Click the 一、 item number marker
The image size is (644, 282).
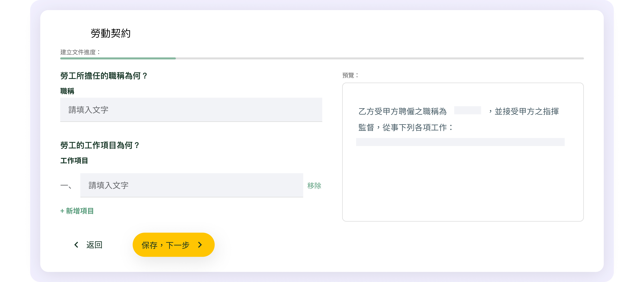pos(66,186)
